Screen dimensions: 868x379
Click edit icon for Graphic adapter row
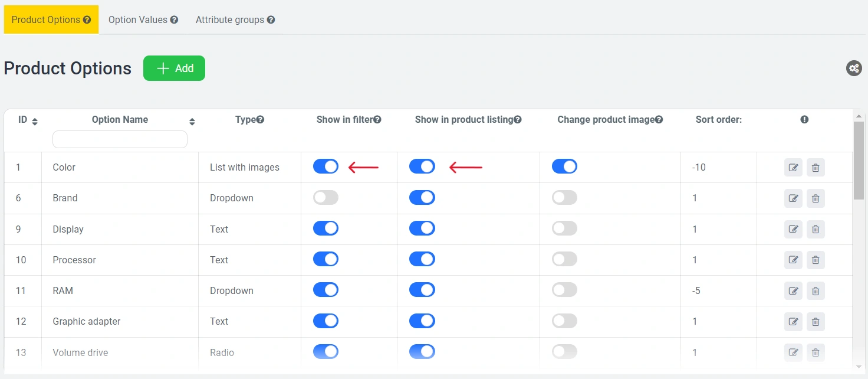793,322
